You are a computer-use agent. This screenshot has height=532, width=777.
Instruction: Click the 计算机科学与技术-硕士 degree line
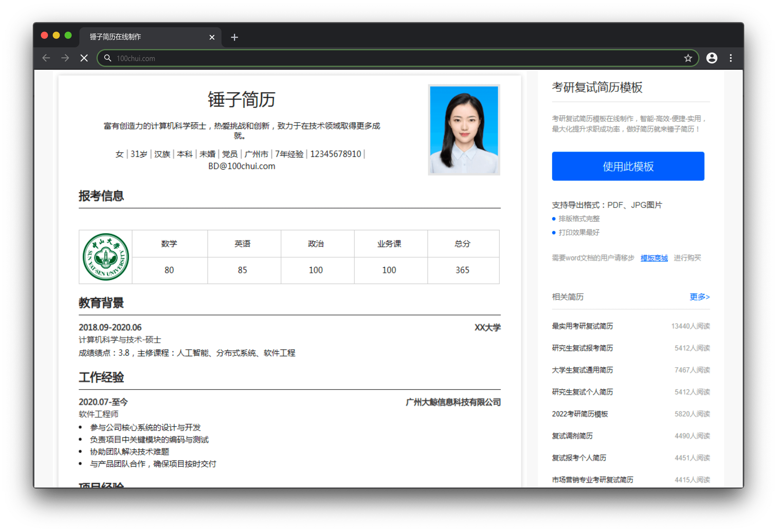point(120,339)
